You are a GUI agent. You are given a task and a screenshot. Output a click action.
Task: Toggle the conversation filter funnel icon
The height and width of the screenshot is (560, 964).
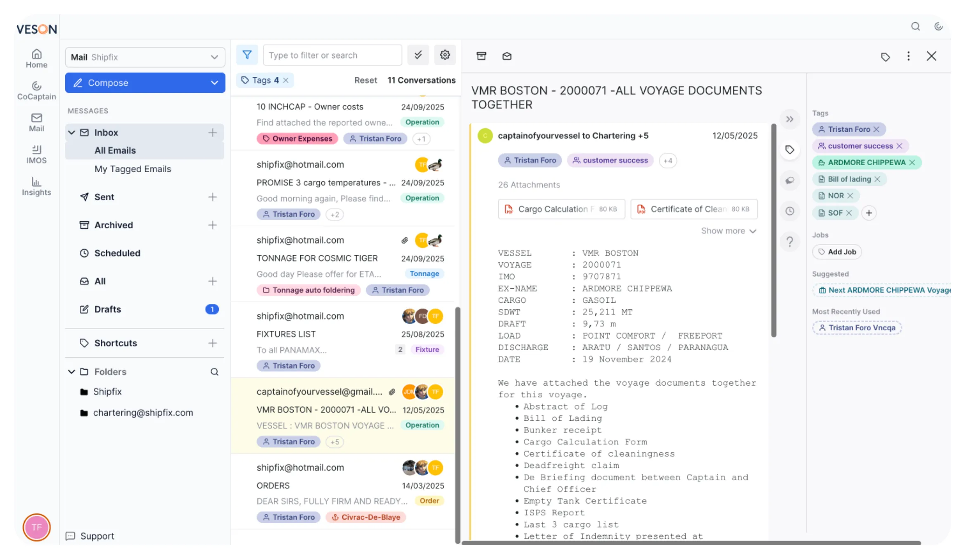pyautogui.click(x=247, y=55)
